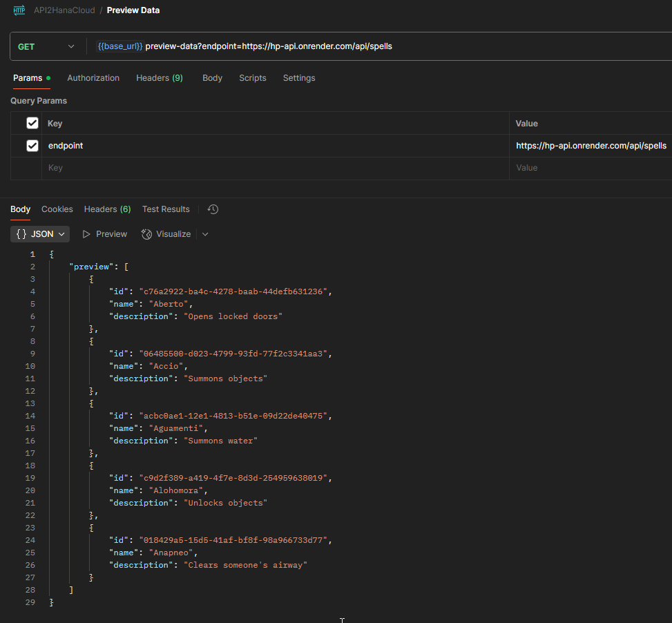Viewport: 672px width, 623px height.
Task: Click the name value "Alohomora"
Action: point(175,490)
